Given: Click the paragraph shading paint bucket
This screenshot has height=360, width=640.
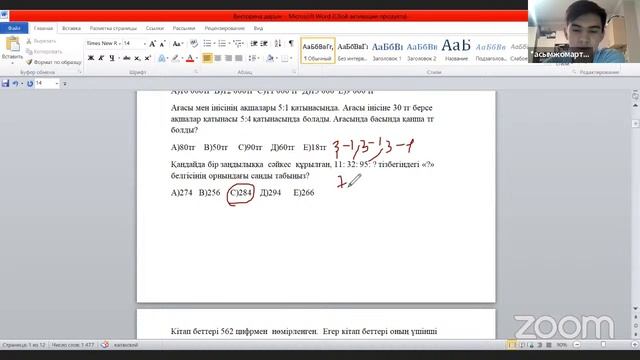Looking at the screenshot, I should [x=270, y=58].
